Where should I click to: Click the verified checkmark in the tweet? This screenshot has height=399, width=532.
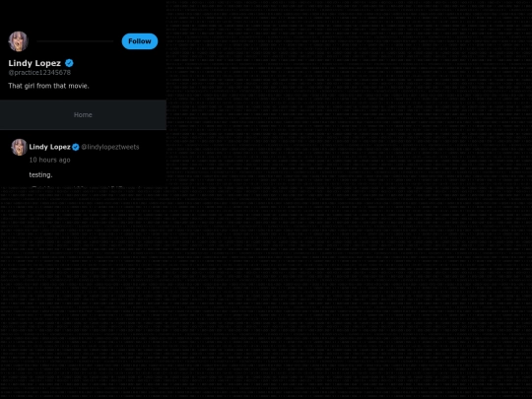(76, 147)
